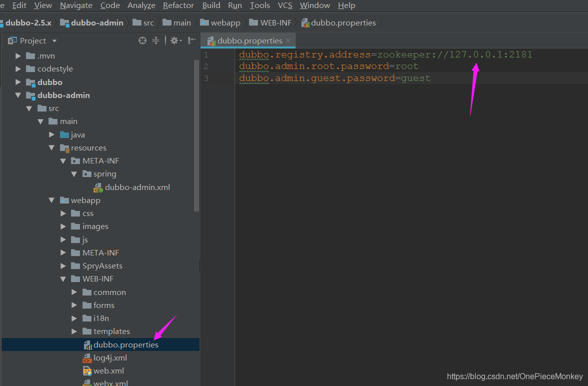Collapse the dubbo-admin module

click(x=17, y=95)
